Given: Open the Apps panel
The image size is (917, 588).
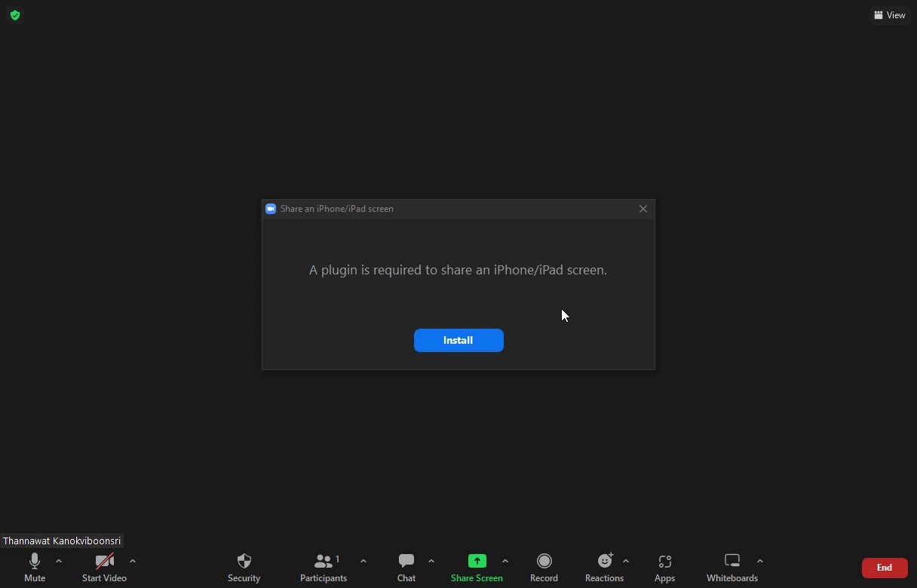Looking at the screenshot, I should click(664, 568).
